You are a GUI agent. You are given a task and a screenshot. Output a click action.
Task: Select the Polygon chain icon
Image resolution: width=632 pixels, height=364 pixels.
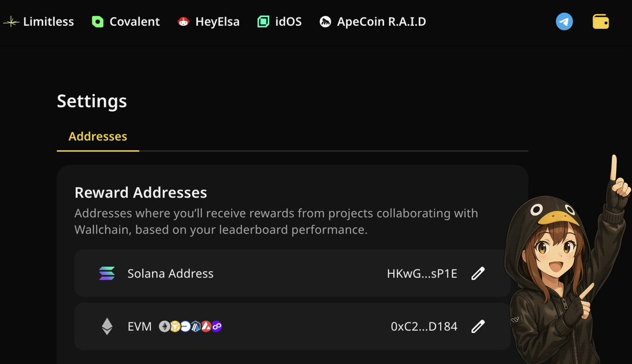[x=216, y=327]
